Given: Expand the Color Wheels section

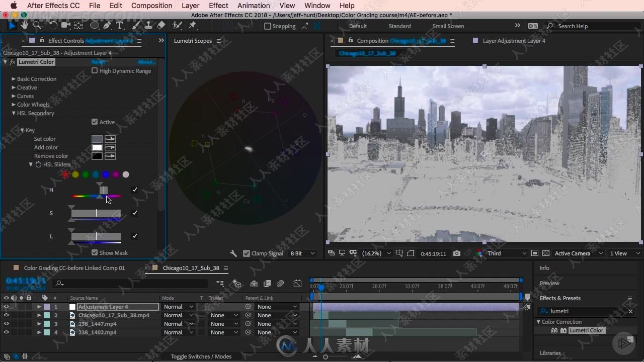Looking at the screenshot, I should pos(14,105).
